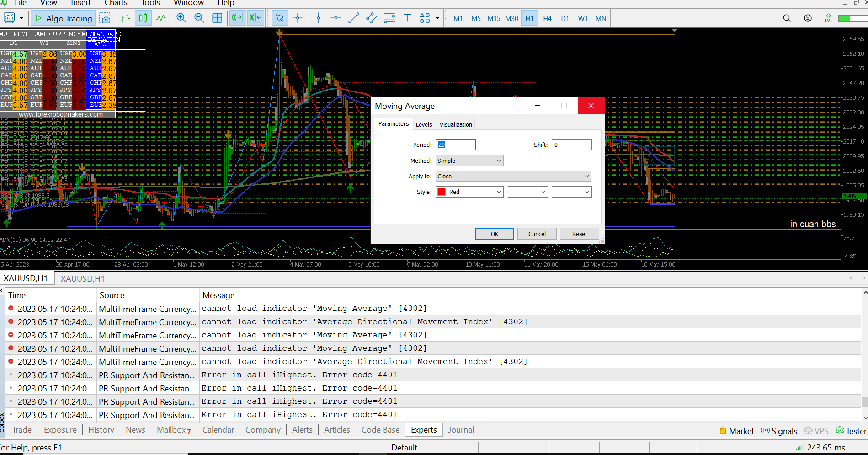
Task: Switch to the Levels tab
Action: pos(424,124)
